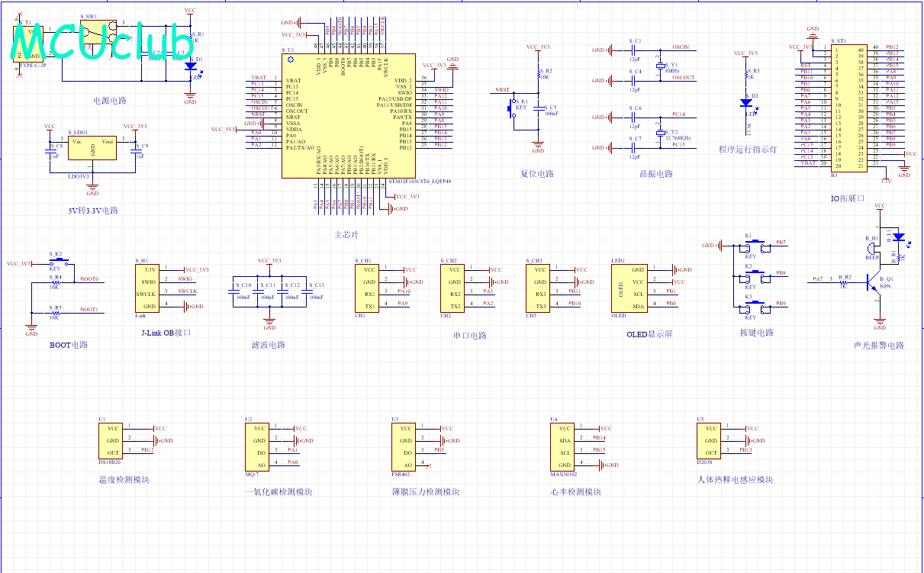Viewport: 924px width, 573px height.
Task: Click the 'BOOT0' net label
Action: coord(89,279)
